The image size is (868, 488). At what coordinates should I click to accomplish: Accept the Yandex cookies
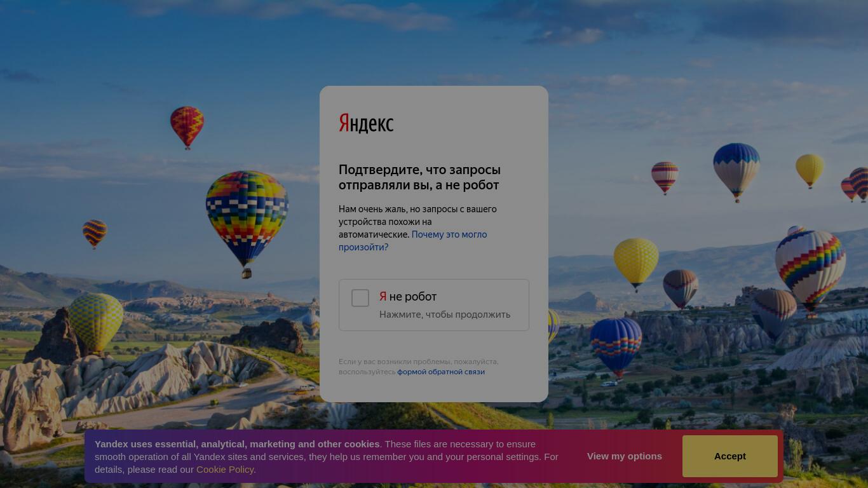730,456
